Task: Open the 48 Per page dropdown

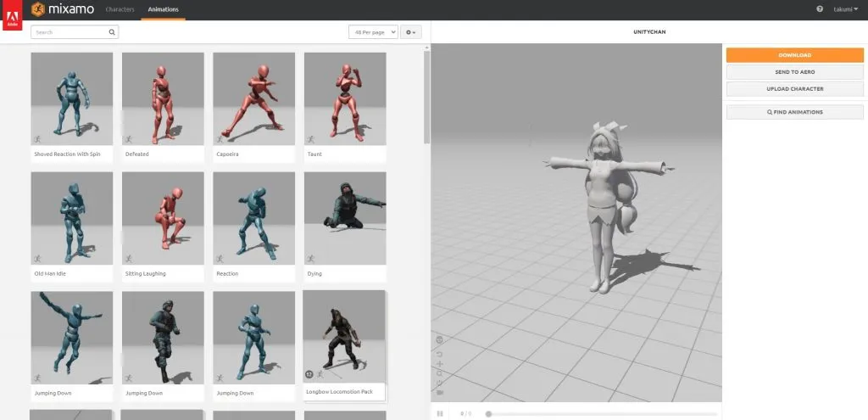Action: pyautogui.click(x=374, y=32)
